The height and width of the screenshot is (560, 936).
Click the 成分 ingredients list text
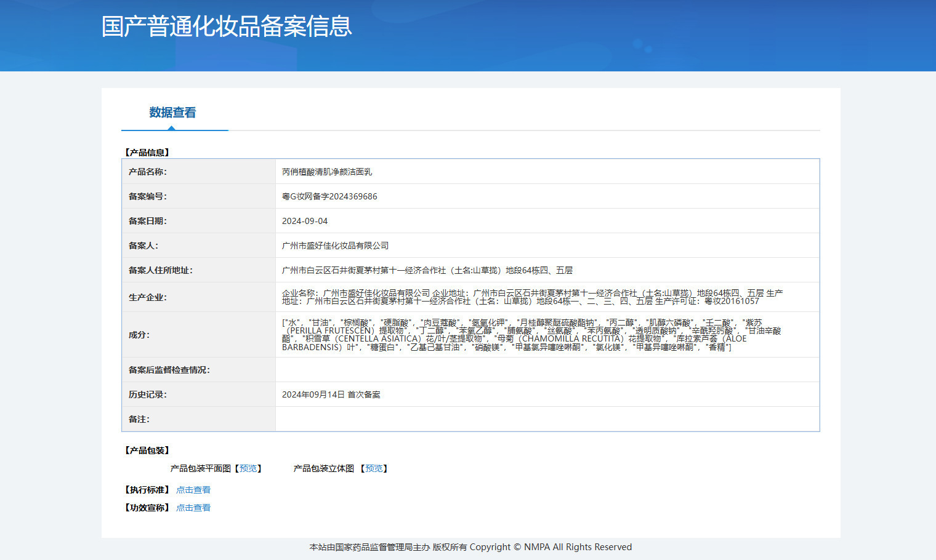(531, 335)
